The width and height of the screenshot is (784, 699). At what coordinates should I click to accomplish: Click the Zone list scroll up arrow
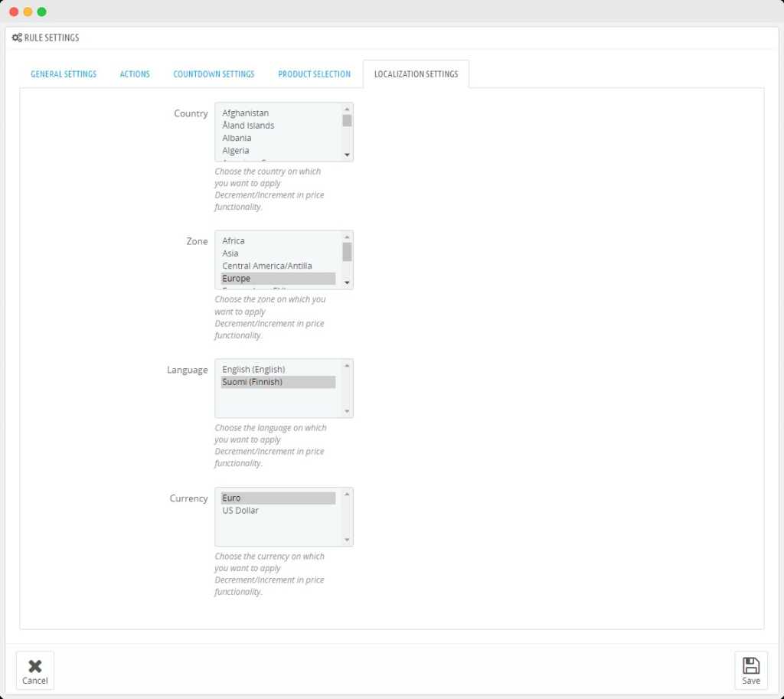[x=347, y=237]
